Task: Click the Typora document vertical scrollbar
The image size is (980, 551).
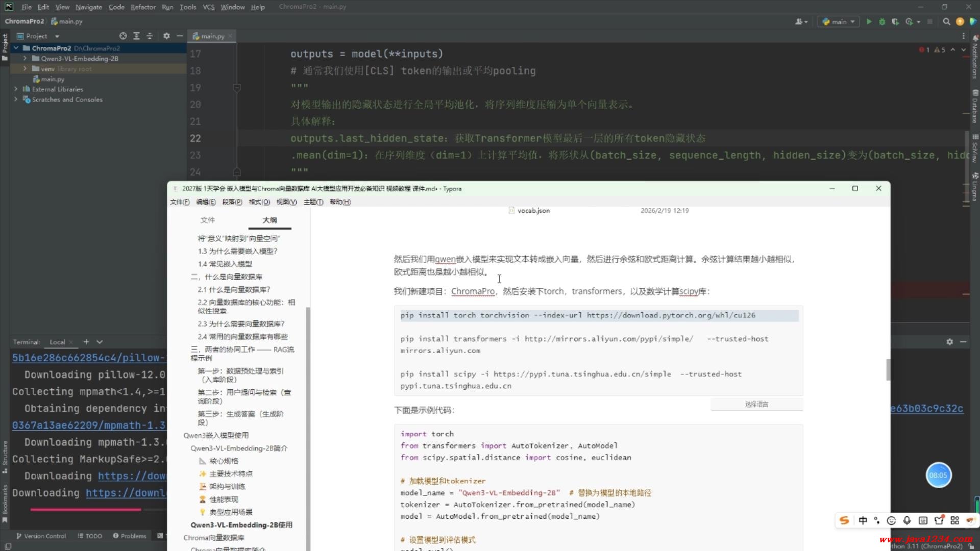Action: 888,370
